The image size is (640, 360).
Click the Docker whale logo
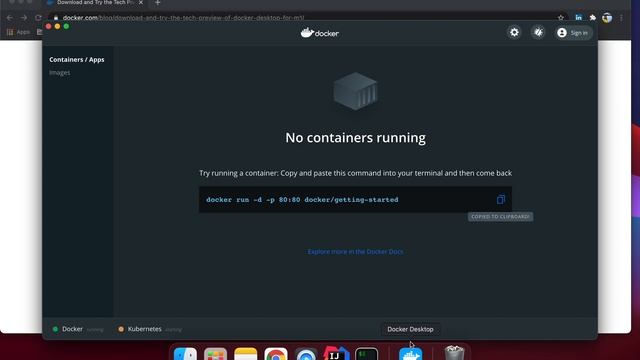(x=320, y=33)
